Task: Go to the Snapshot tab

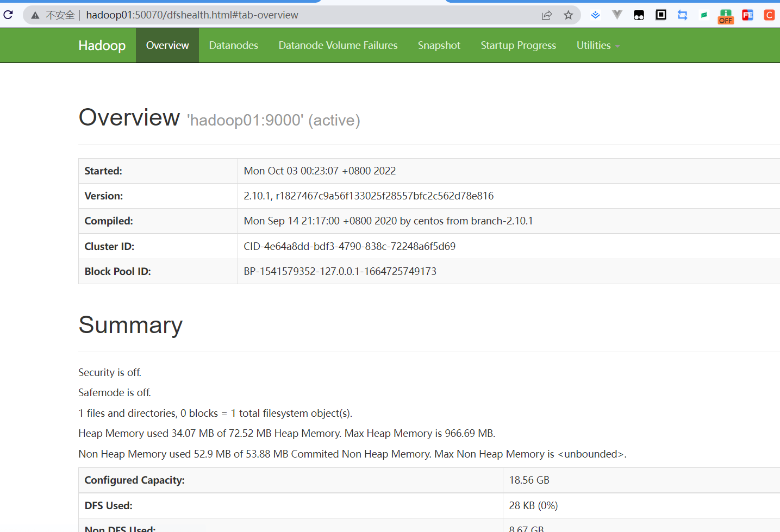Action: (439, 46)
